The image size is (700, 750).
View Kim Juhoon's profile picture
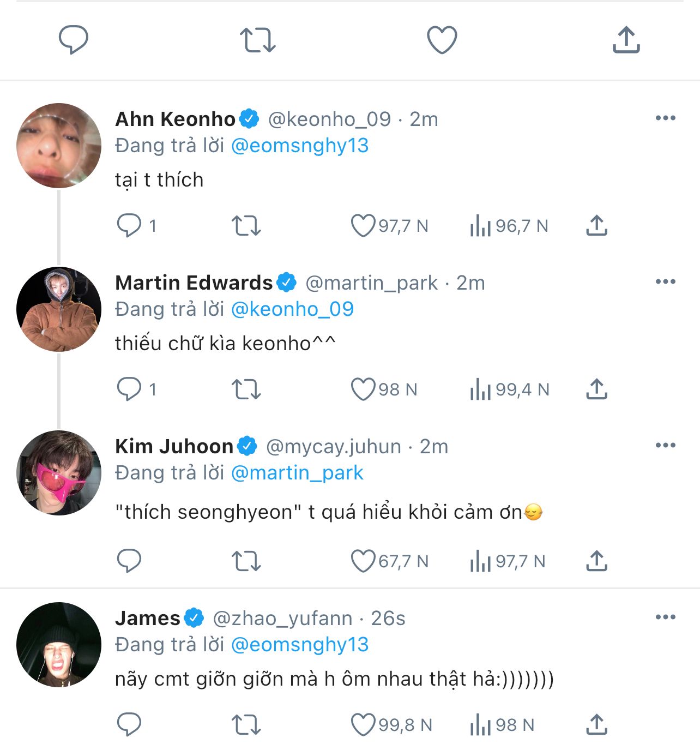[59, 473]
